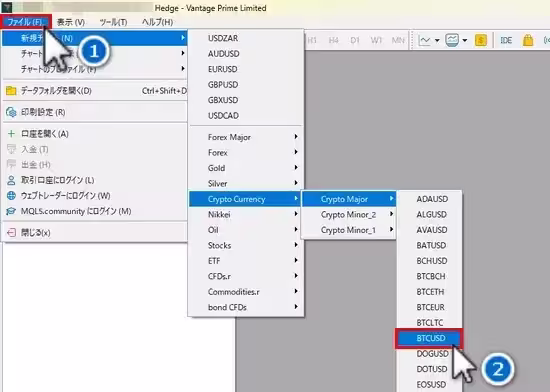This screenshot has width=550, height=392.
Task: Click the yellow dollar toolbar icon
Action: 481,40
